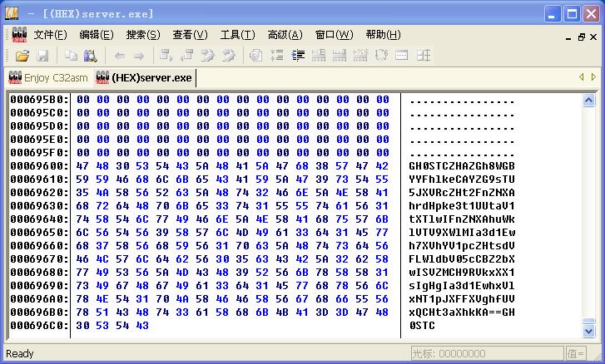Screen dimensions: 605x364
Task: Click the vertical scrollbar down arrow
Action: (589, 331)
